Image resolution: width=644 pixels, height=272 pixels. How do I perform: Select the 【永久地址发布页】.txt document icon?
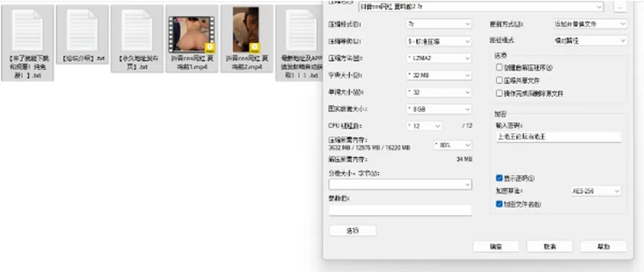[x=137, y=30]
